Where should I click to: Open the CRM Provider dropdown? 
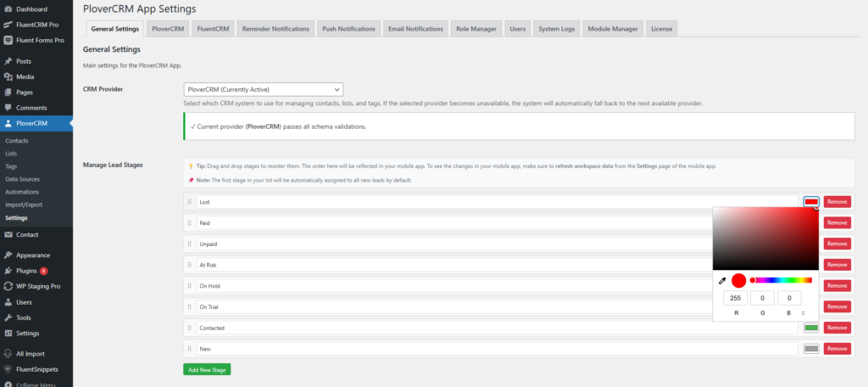click(x=263, y=89)
